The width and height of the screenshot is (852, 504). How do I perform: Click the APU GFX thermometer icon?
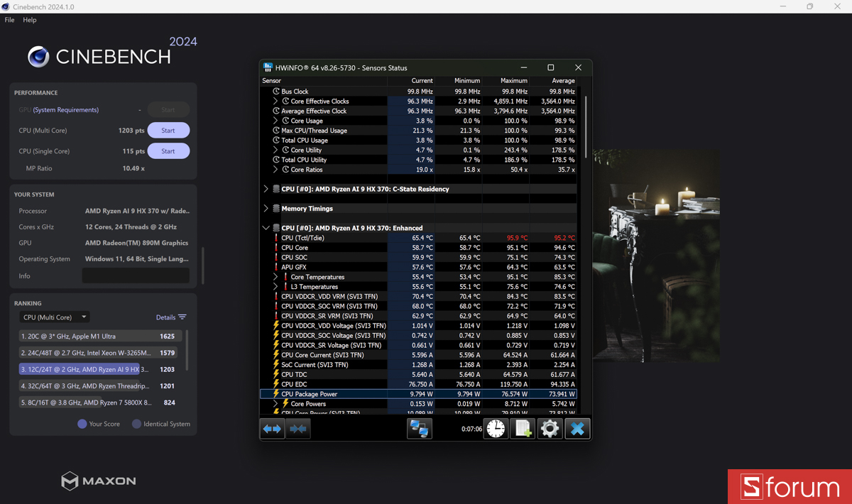pos(276,267)
